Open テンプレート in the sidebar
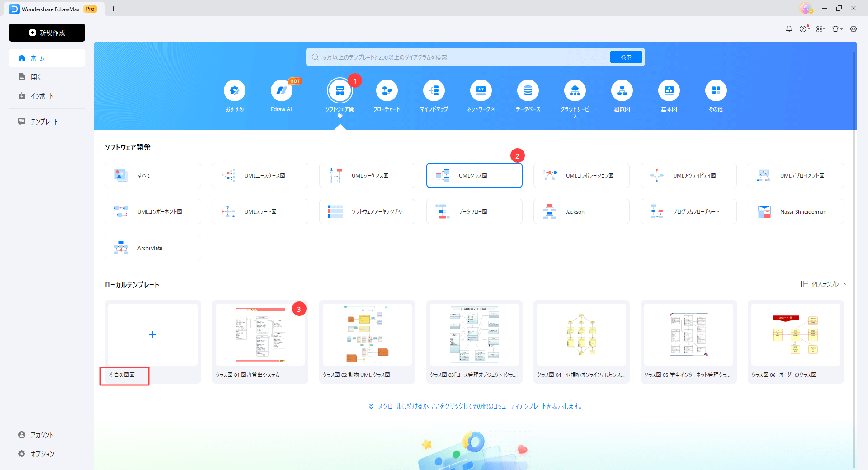868x470 pixels. click(x=47, y=122)
